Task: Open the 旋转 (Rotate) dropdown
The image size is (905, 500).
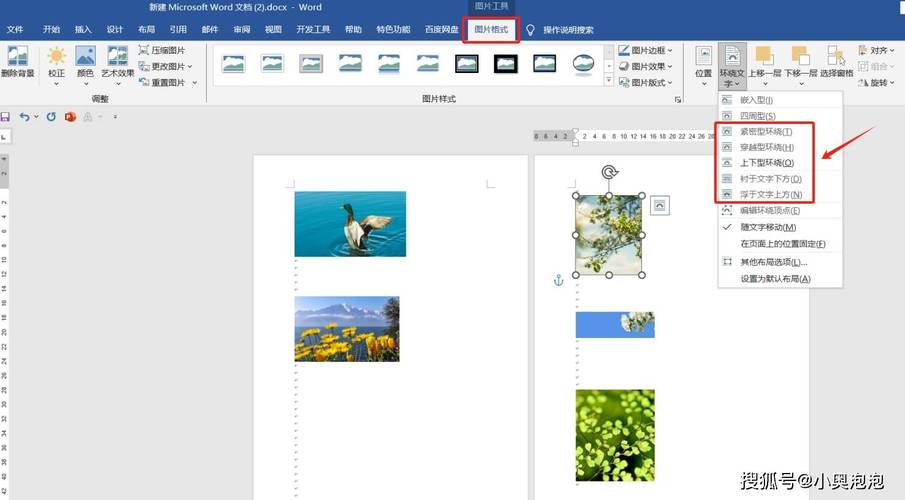Action: (x=876, y=83)
